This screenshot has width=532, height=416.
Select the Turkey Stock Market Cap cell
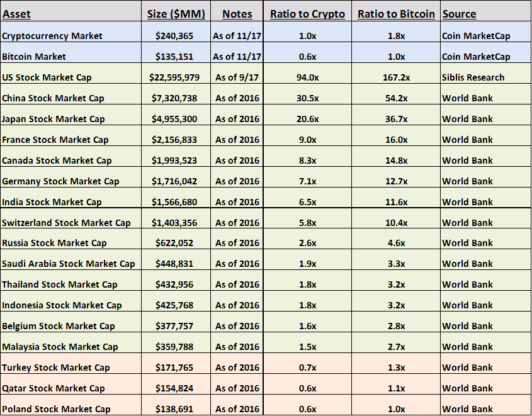click(x=56, y=368)
